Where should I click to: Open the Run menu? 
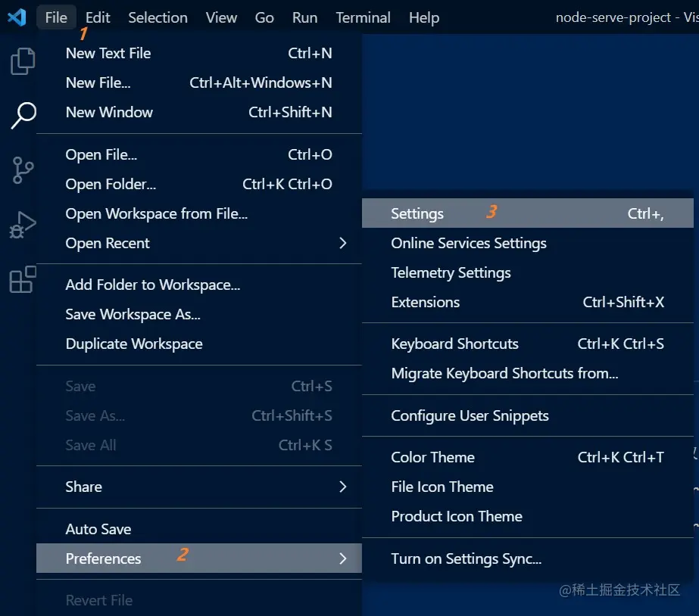304,17
